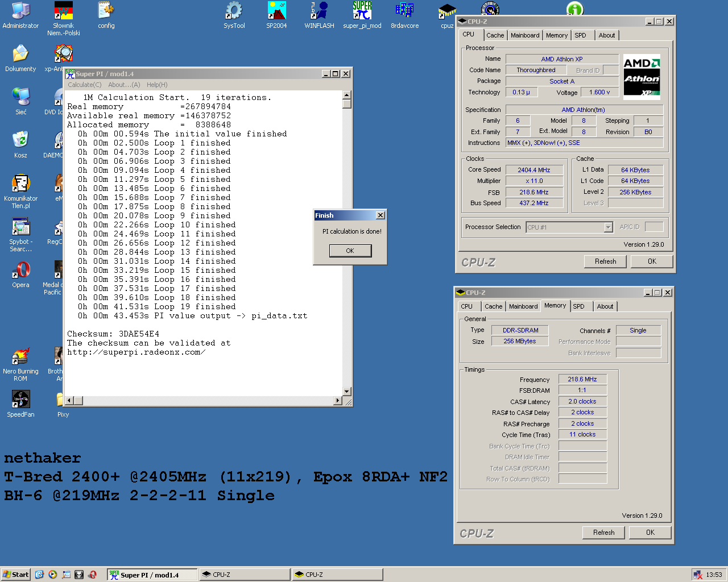
Task: Click Super PI vertical scrollbar up arrow
Action: (x=347, y=95)
